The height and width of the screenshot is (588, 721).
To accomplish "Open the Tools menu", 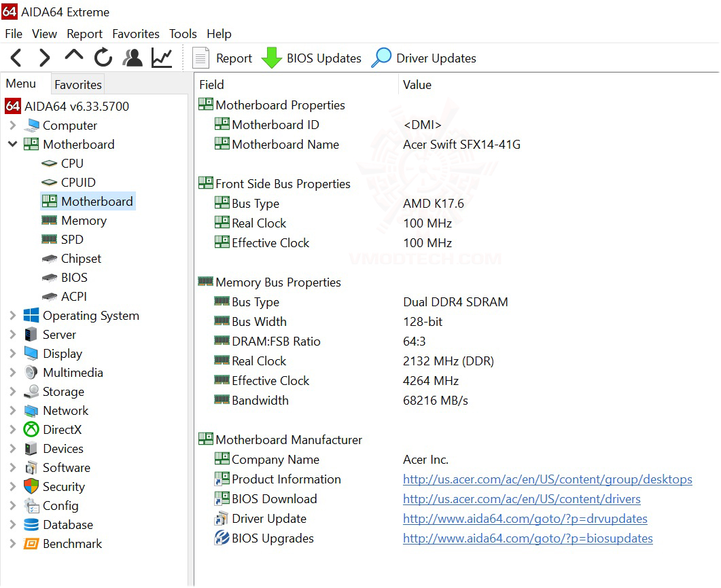I will tap(183, 34).
